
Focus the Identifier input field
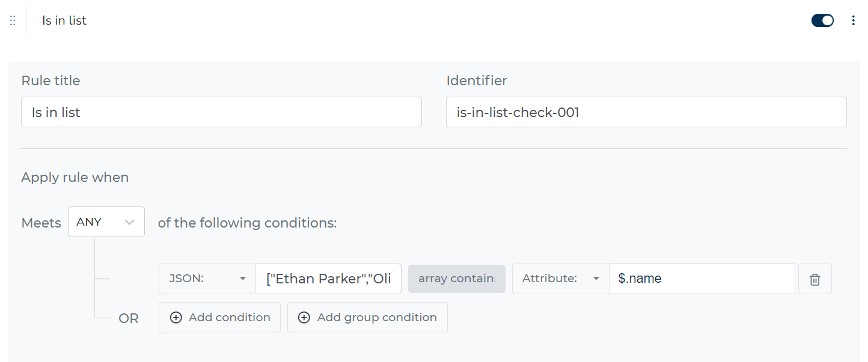coord(646,112)
